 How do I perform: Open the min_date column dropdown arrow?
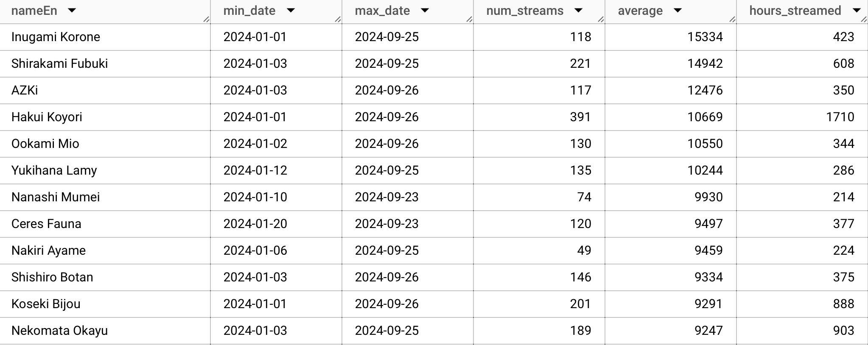pyautogui.click(x=291, y=11)
